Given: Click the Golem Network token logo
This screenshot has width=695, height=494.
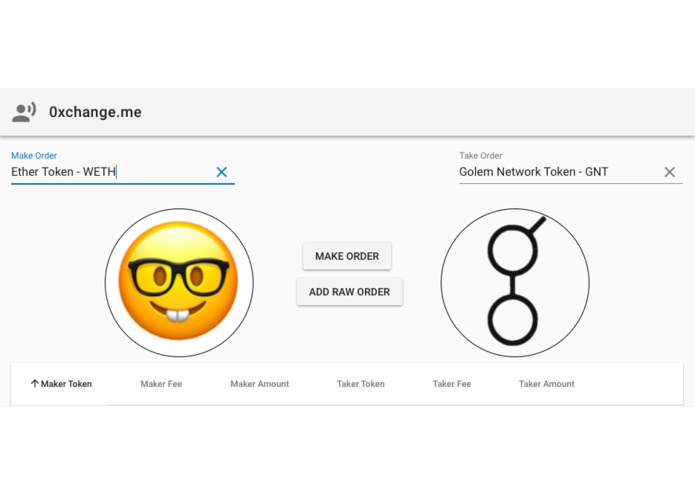Looking at the screenshot, I should point(515,283).
